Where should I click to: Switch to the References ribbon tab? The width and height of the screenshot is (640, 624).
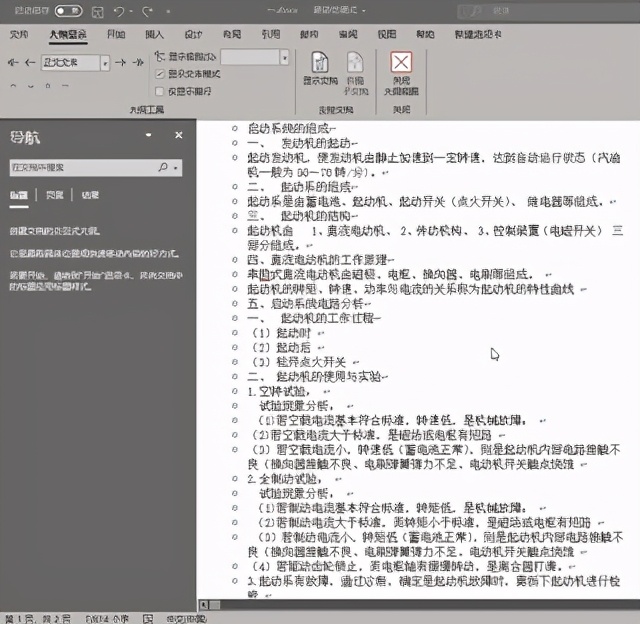pyautogui.click(x=271, y=34)
